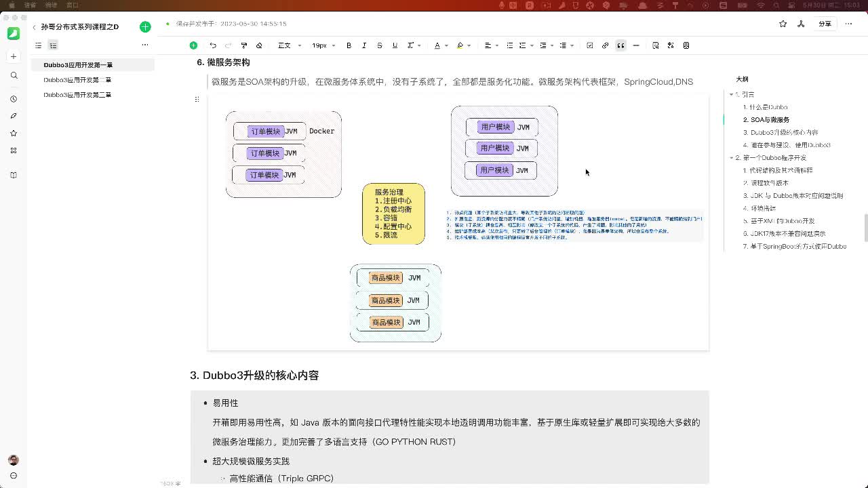
Task: Apply the font color A swatch
Action: pos(437,45)
